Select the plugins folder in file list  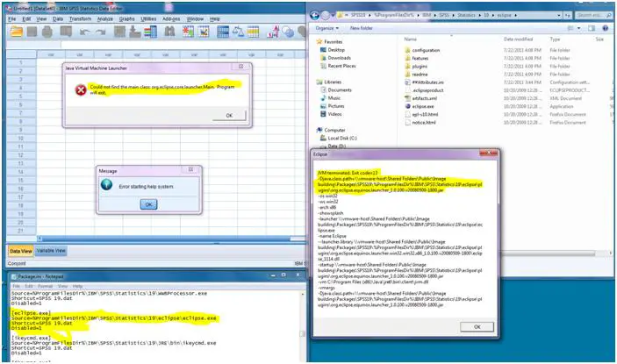(x=416, y=67)
